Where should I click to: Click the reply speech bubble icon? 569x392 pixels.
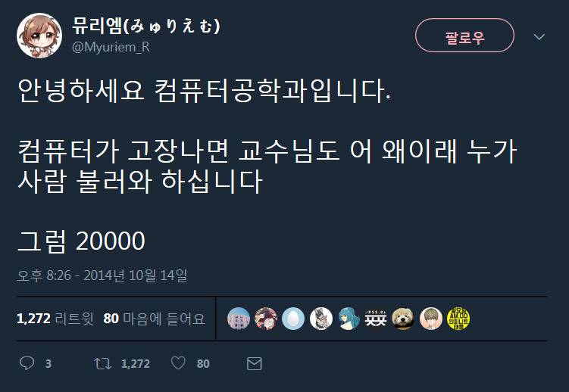pos(27,363)
